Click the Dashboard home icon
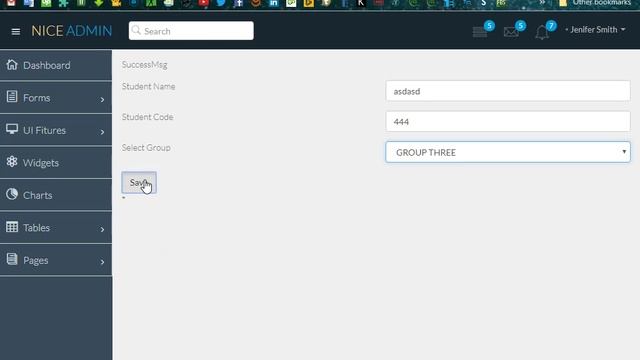This screenshot has width=640, height=360. pyautogui.click(x=12, y=64)
